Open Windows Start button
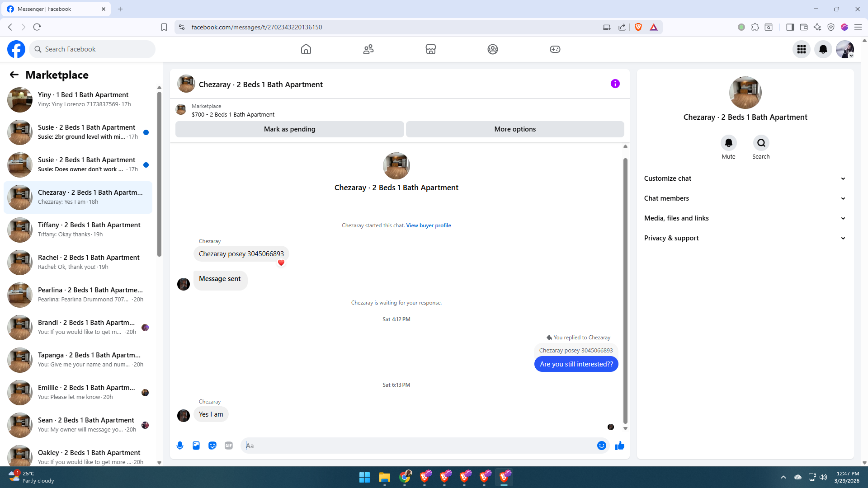The width and height of the screenshot is (868, 488). [x=364, y=477]
